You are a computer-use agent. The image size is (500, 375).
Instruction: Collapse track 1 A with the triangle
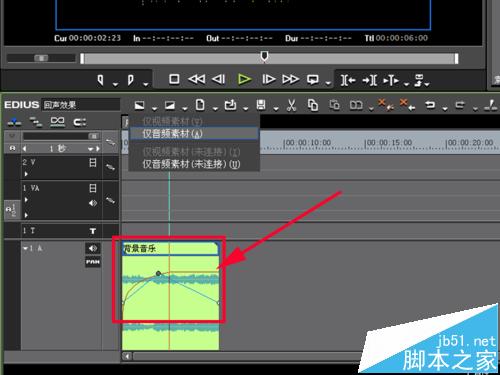click(25, 248)
